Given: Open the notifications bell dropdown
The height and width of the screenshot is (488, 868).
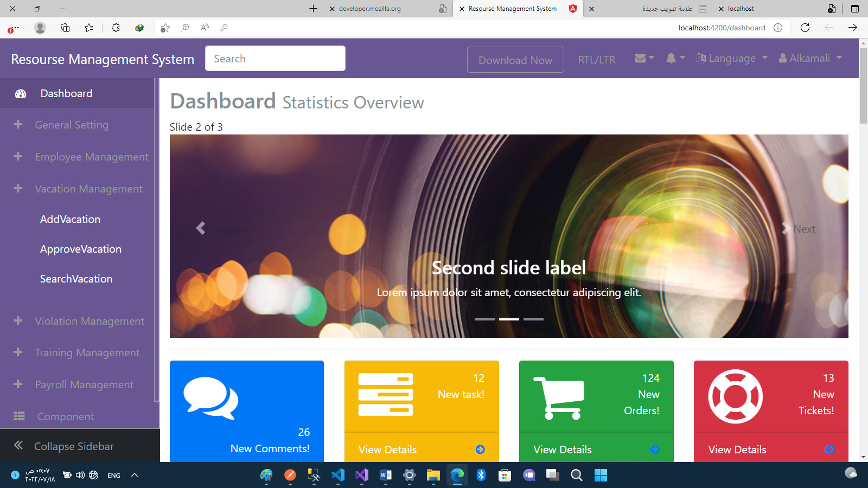Looking at the screenshot, I should tap(675, 58).
